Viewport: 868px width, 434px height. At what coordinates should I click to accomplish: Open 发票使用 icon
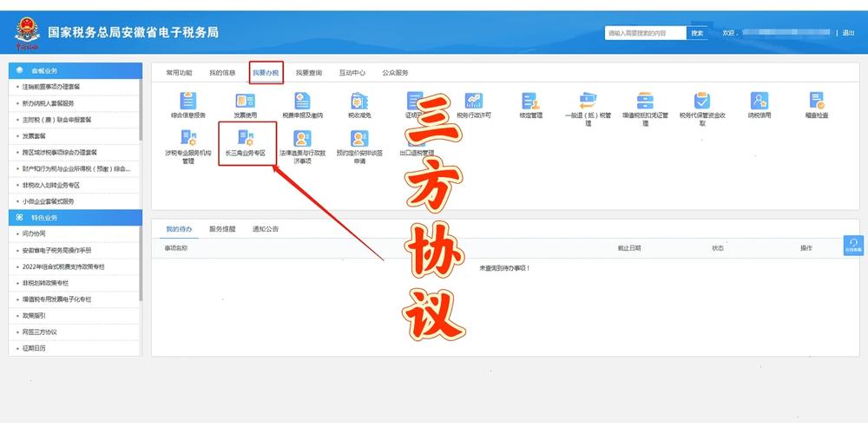(246, 101)
